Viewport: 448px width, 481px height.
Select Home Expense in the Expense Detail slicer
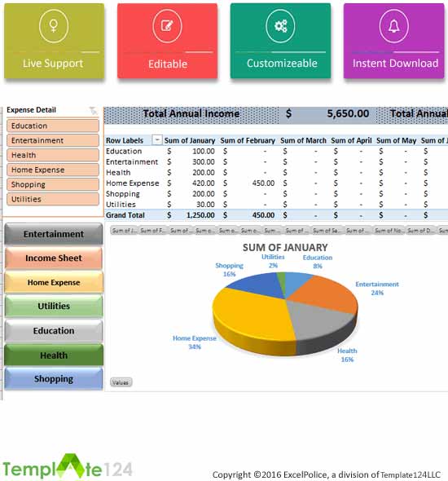pos(53,170)
